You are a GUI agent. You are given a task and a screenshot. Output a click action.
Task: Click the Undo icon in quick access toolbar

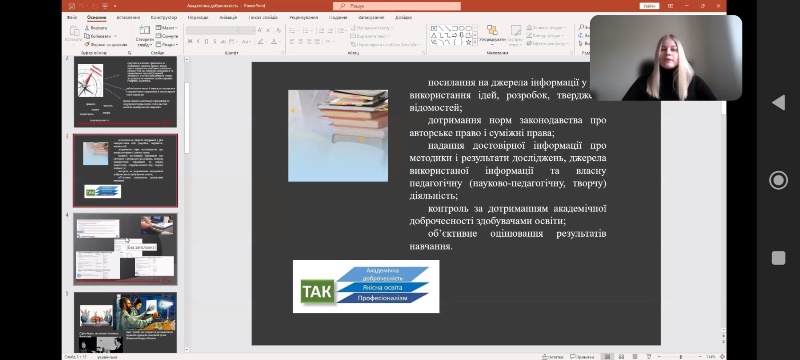click(x=81, y=6)
